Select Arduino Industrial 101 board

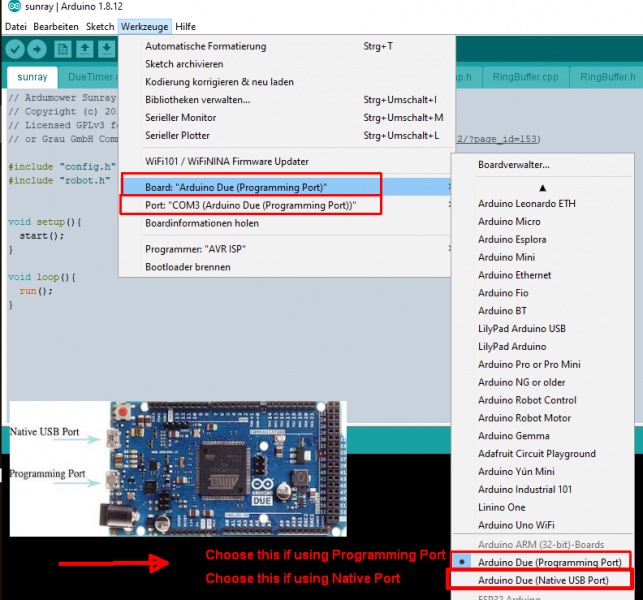[x=543, y=489]
